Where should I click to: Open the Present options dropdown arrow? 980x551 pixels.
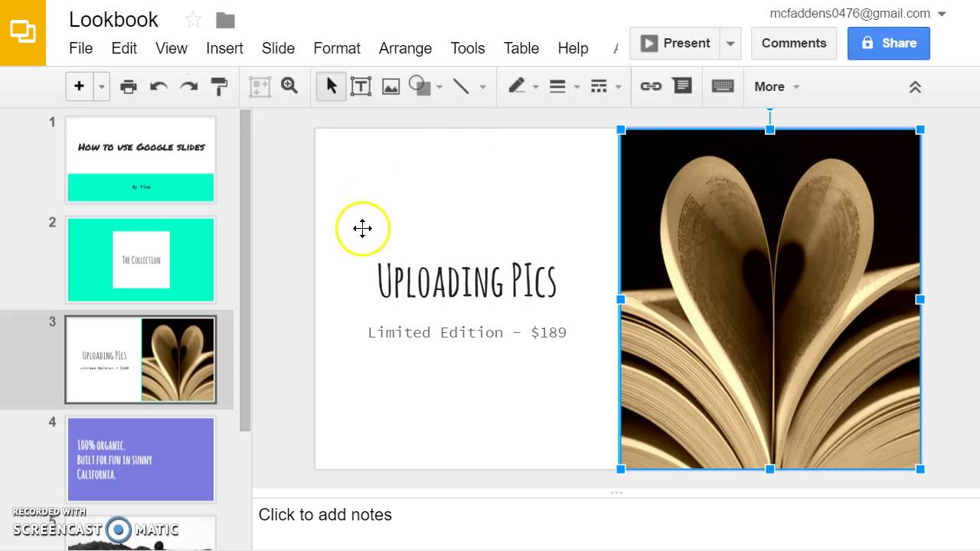pos(730,44)
